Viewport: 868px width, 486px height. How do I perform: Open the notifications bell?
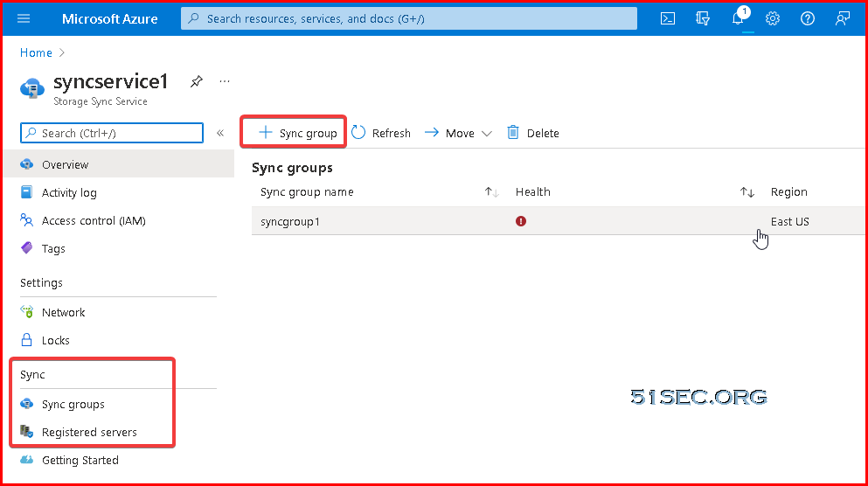(738, 19)
